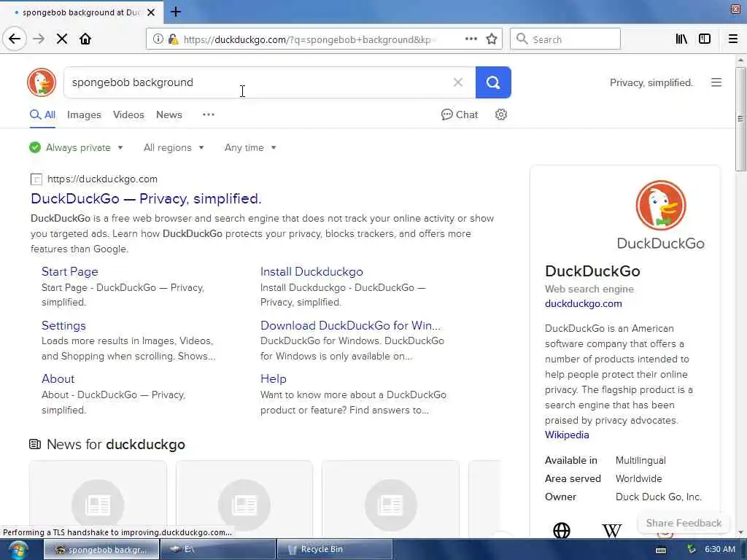Open the About sitelink

(x=58, y=378)
